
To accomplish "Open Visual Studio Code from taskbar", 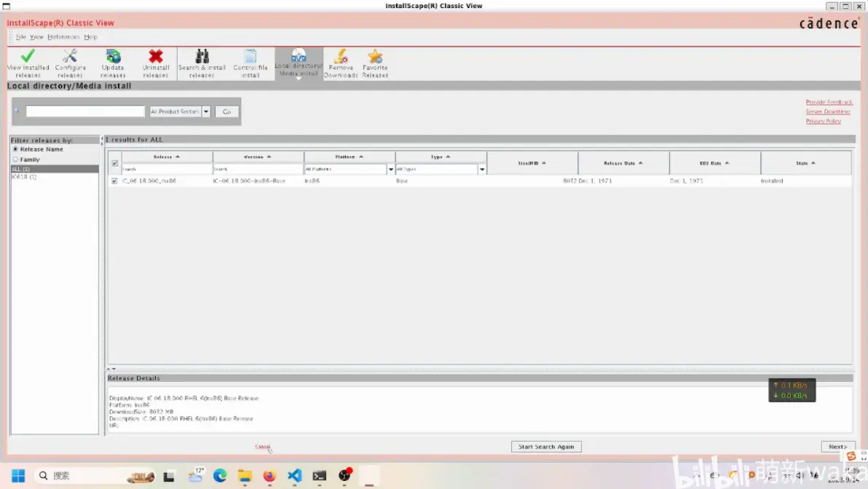I will click(294, 476).
